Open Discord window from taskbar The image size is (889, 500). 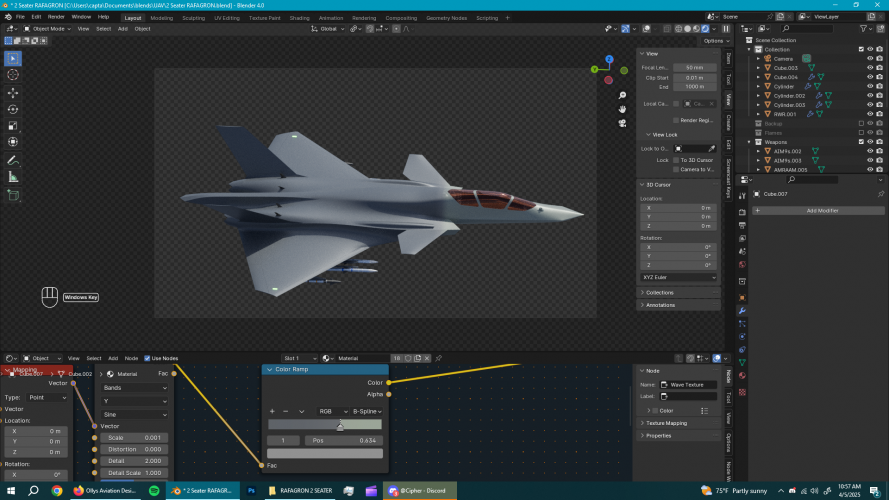click(x=420, y=490)
